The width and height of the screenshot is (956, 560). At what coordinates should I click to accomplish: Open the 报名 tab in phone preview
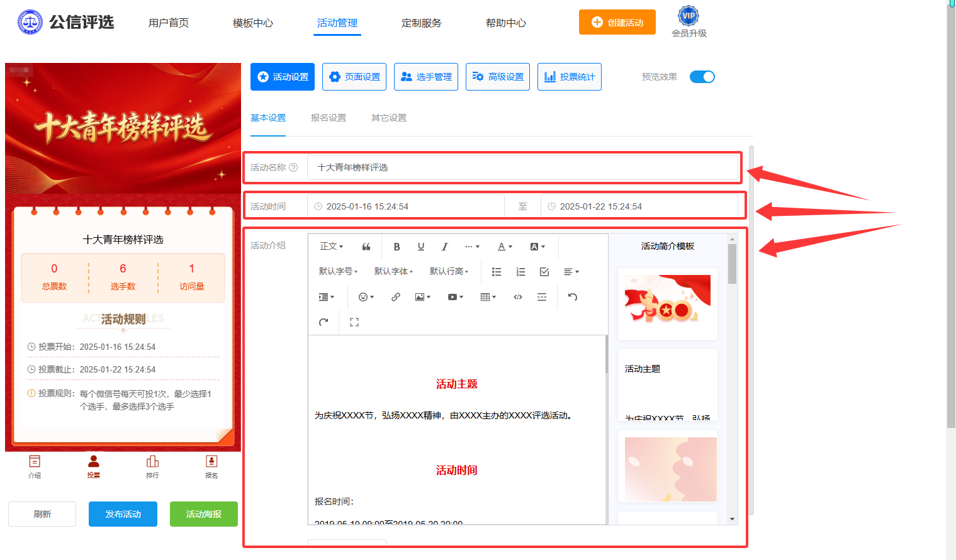point(211,467)
